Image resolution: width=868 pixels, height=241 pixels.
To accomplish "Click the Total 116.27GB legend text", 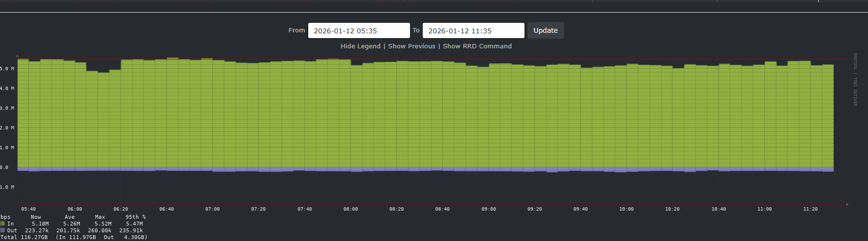I will click(x=24, y=237).
